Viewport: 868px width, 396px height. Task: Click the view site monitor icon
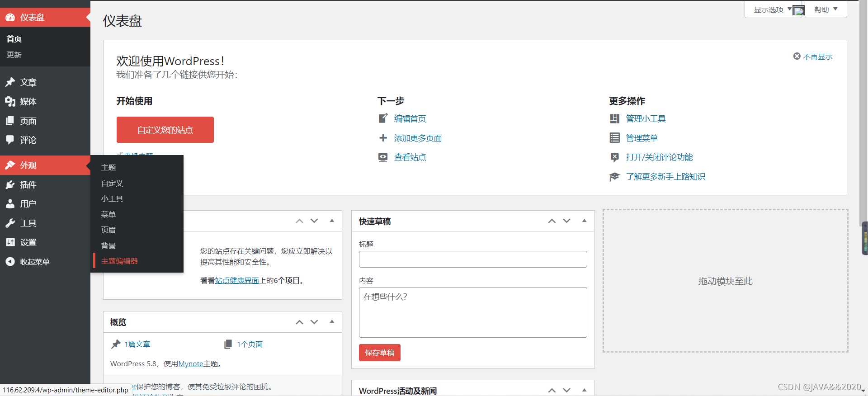(383, 157)
